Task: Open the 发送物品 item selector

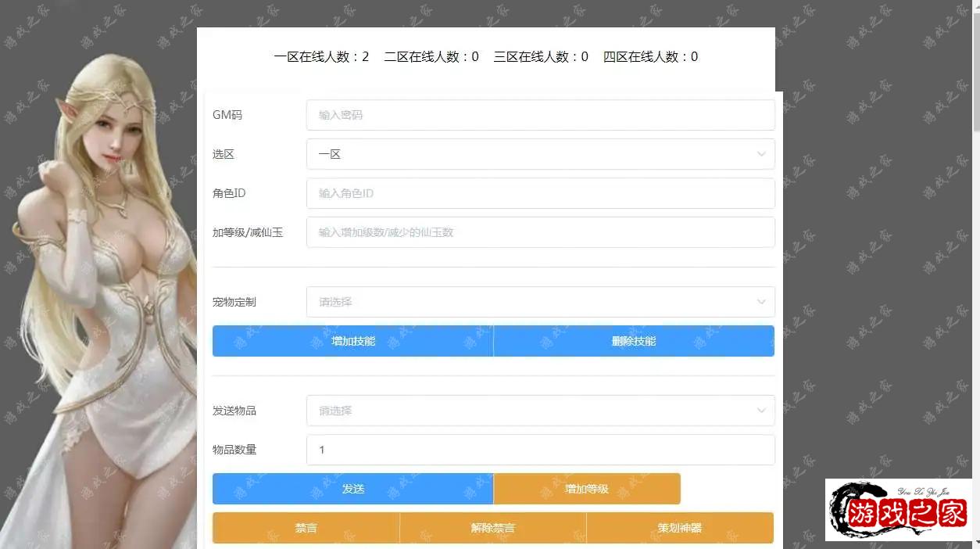Action: click(540, 411)
